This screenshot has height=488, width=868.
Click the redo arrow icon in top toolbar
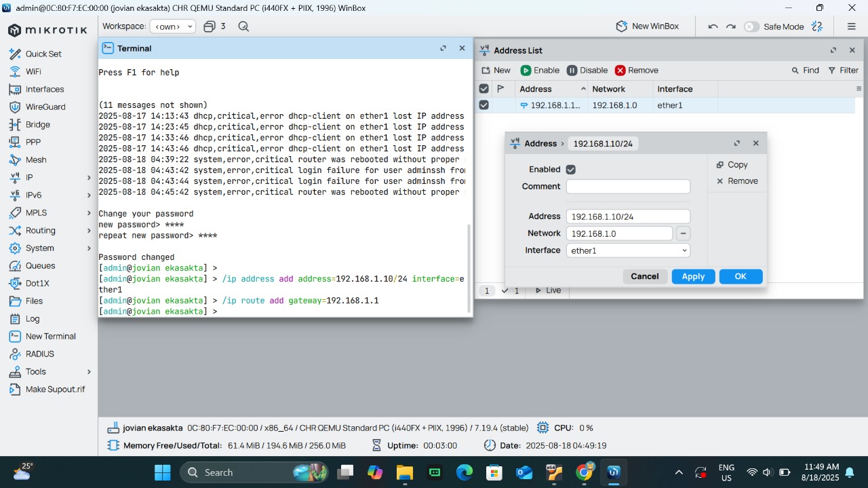[730, 26]
